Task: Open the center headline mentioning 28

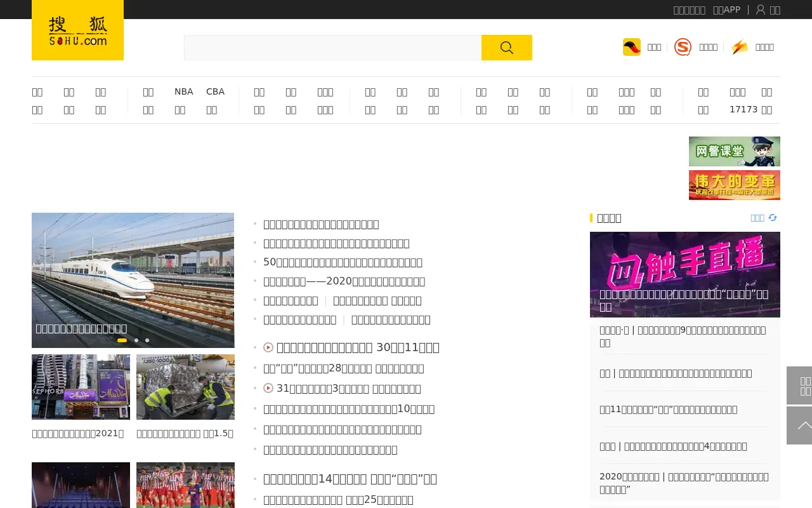Action: 344,368
